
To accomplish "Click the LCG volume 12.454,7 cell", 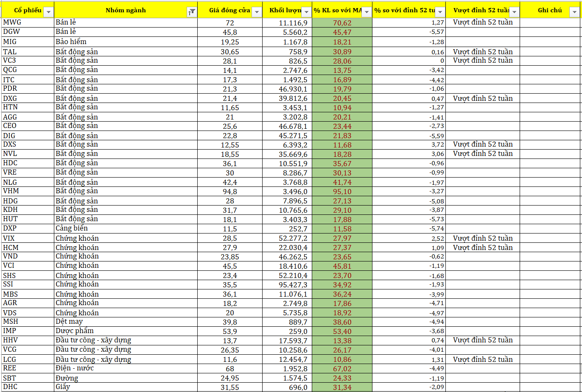I will click(x=287, y=359).
